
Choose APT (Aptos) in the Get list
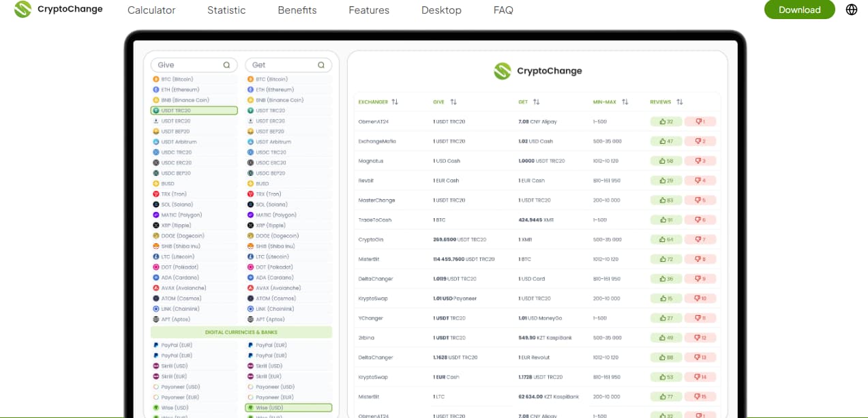tap(288, 319)
